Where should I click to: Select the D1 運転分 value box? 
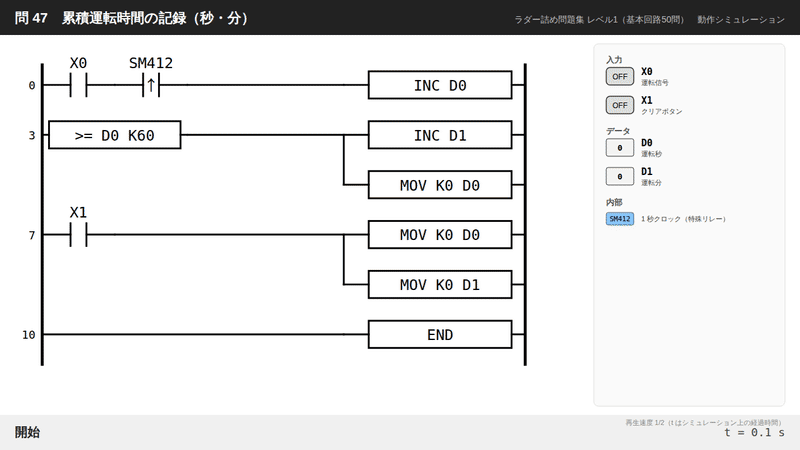(x=619, y=177)
